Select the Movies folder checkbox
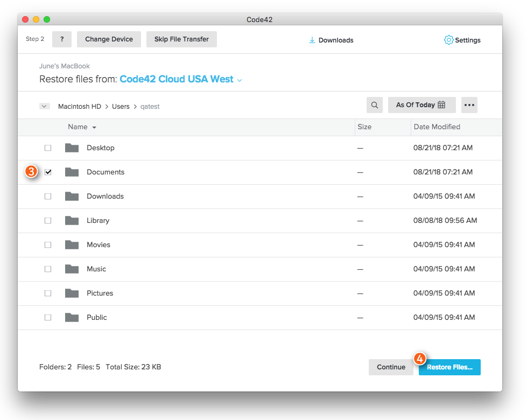The width and height of the screenshot is (527, 420). (x=48, y=244)
